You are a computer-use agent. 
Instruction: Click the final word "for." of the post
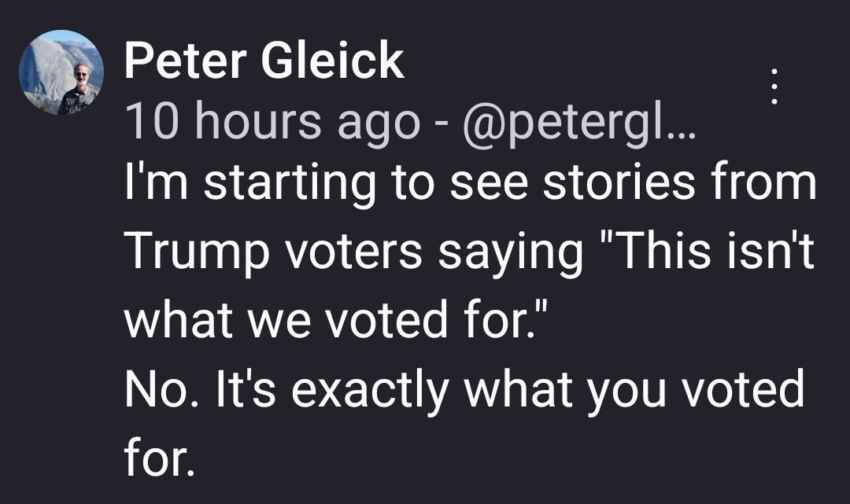tap(159, 457)
